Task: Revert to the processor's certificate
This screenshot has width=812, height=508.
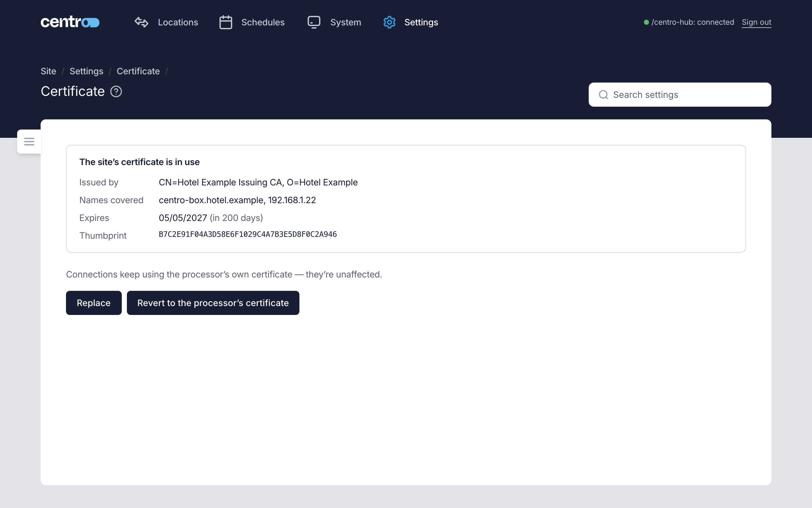Action: (x=213, y=303)
